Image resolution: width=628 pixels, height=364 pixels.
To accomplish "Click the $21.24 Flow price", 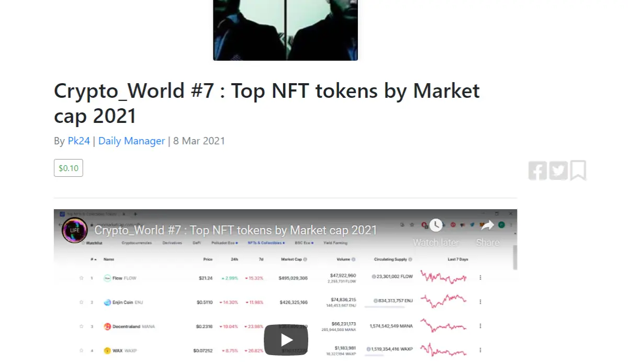I will (206, 278).
